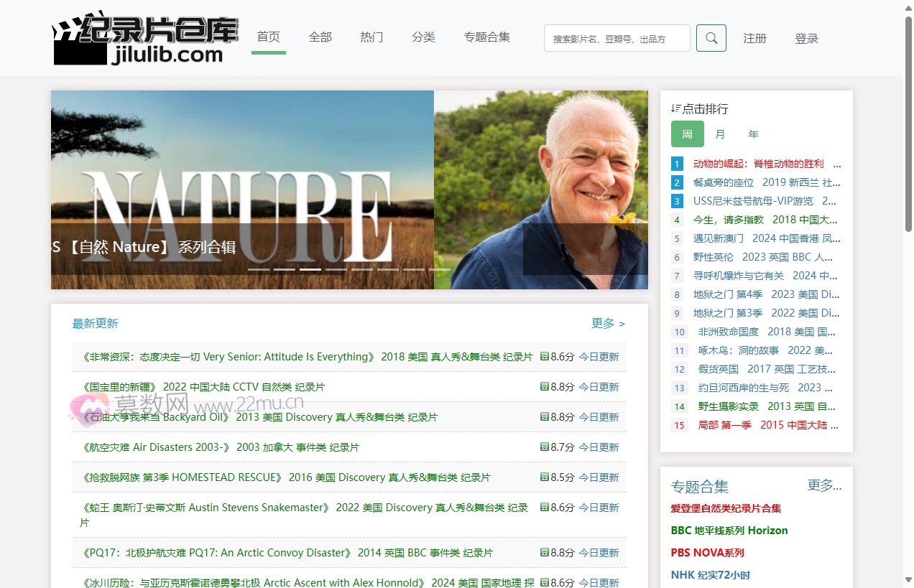Open 更多 link of 专题合集 panel

(826, 486)
